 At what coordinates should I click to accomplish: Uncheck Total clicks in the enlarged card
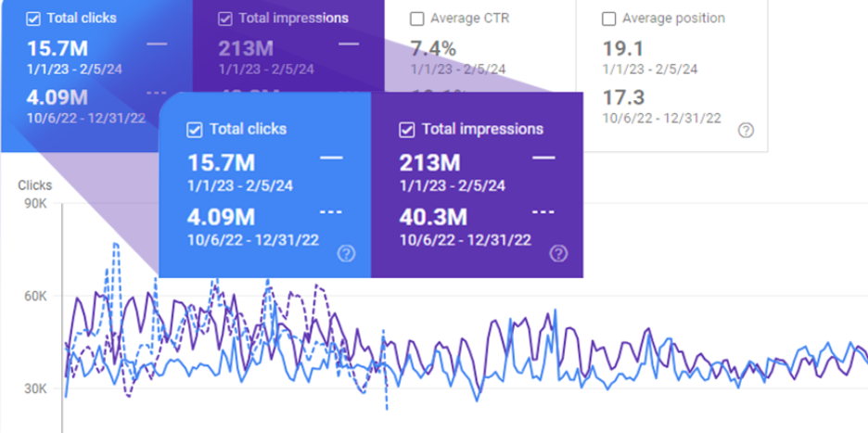pos(195,130)
